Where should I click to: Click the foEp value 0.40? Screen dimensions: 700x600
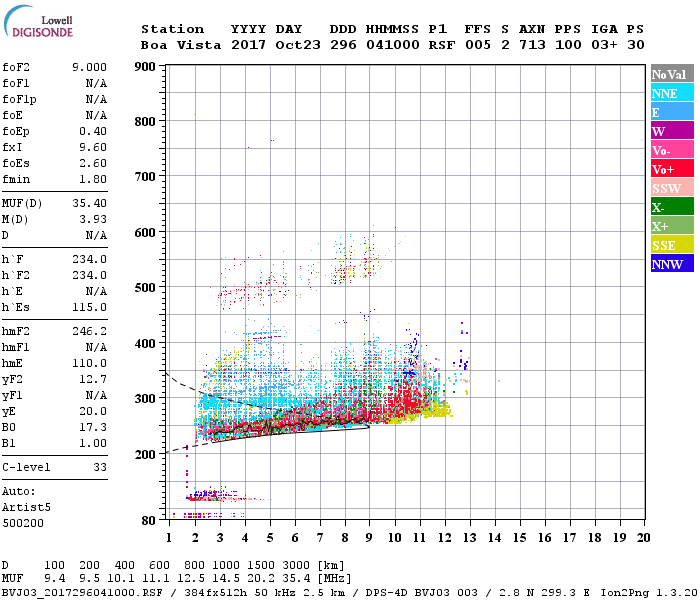tap(93, 131)
